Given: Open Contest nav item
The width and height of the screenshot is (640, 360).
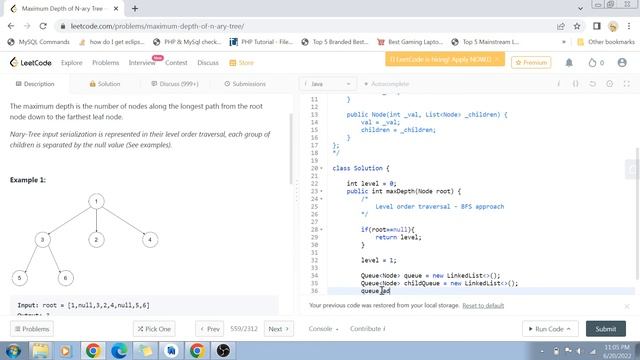Looking at the screenshot, I should (x=176, y=62).
